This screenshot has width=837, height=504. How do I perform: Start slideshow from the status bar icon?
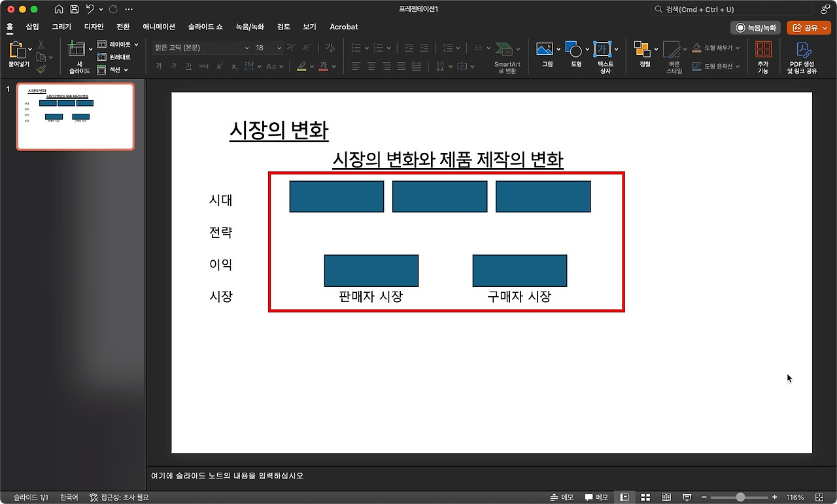coord(687,497)
